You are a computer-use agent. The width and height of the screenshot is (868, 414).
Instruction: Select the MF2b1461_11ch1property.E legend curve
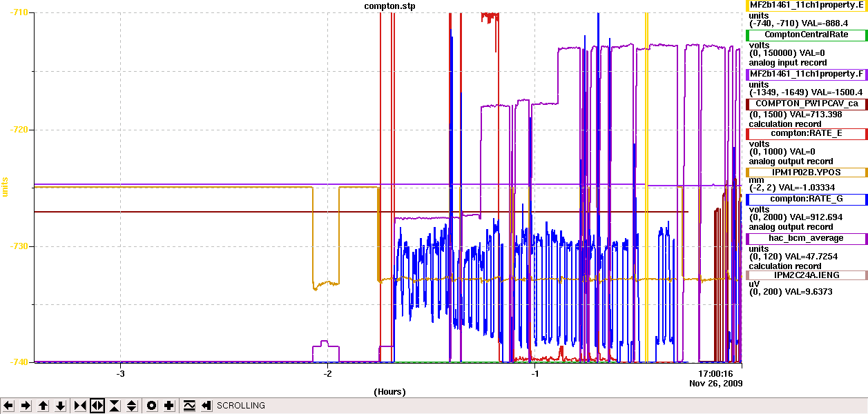click(807, 5)
